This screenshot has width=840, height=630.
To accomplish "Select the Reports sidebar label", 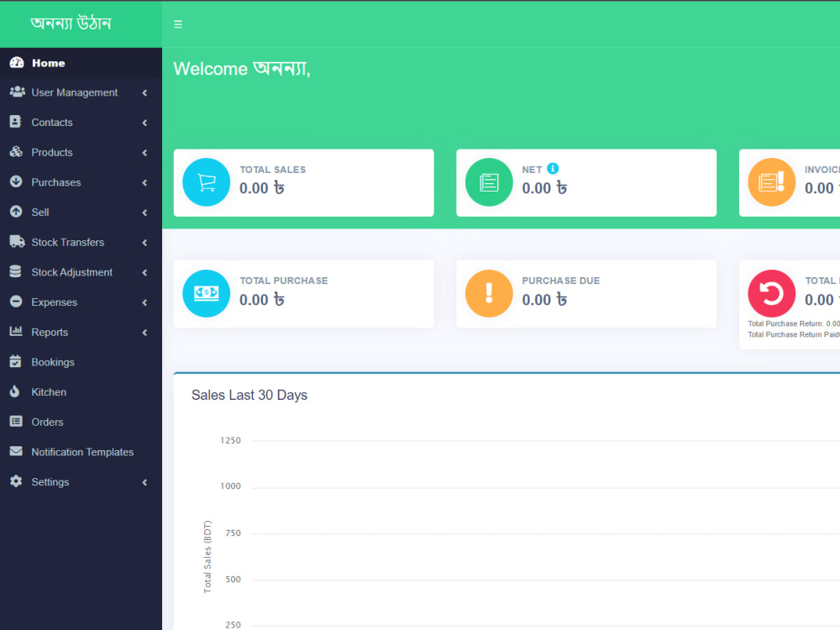I will pyautogui.click(x=50, y=333).
